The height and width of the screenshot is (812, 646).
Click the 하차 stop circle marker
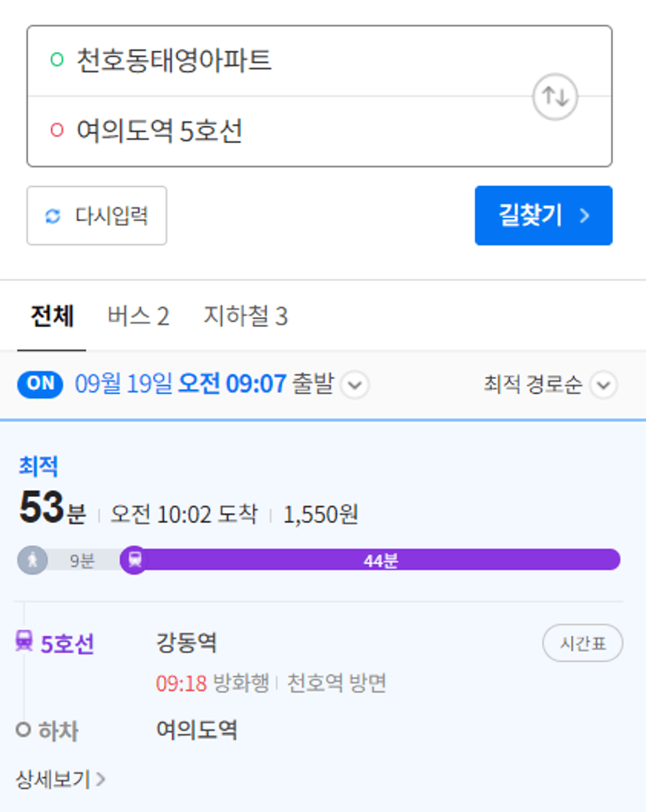pyautogui.click(x=23, y=731)
